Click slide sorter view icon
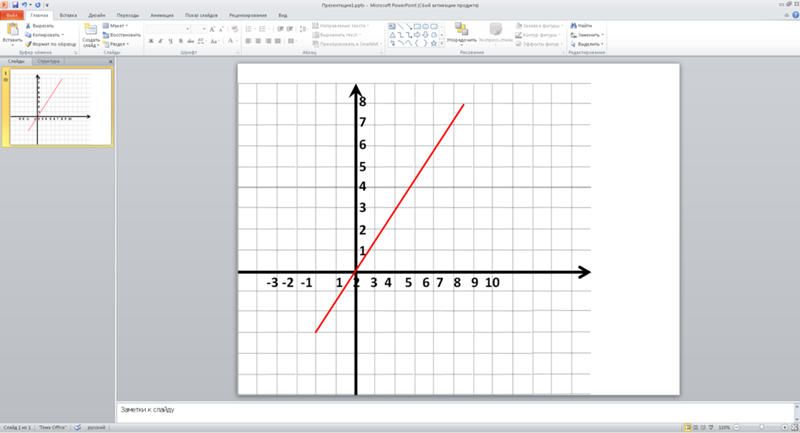This screenshot has width=800, height=433. coord(695,427)
